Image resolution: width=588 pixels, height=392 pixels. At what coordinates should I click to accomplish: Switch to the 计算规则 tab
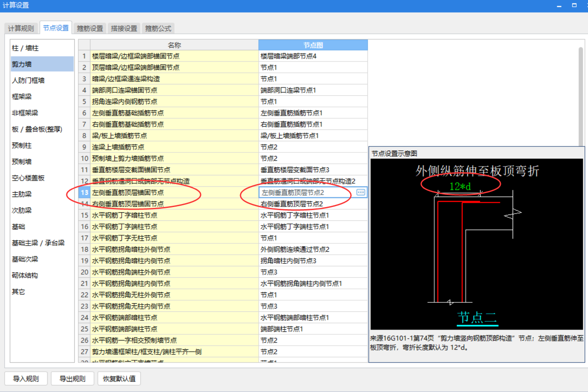point(21,28)
